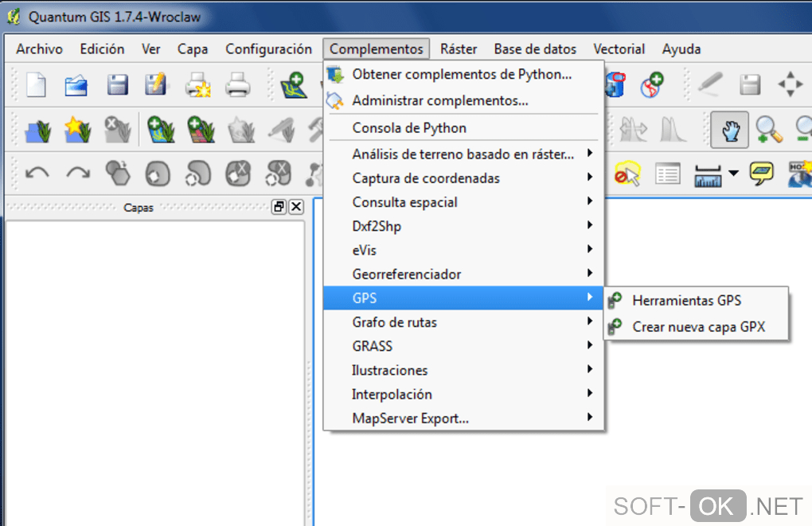
Task: Click the add vector layer icon
Action: pyautogui.click(x=293, y=85)
